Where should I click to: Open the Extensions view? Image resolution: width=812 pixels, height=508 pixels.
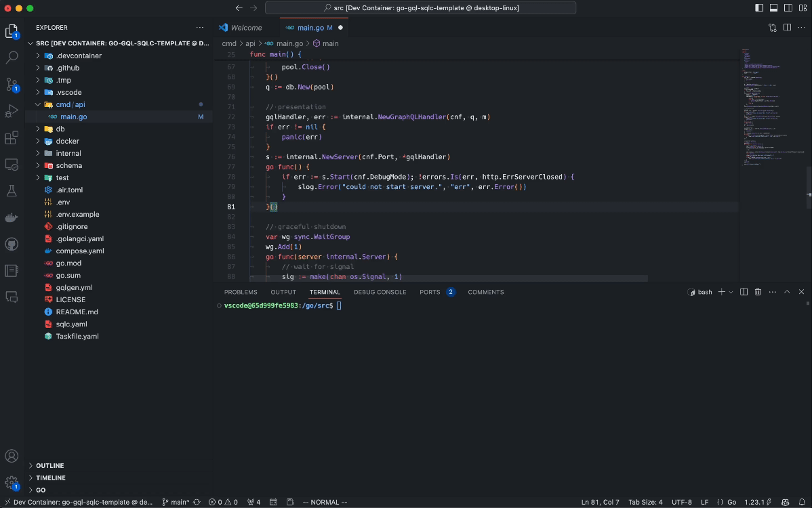[12, 137]
